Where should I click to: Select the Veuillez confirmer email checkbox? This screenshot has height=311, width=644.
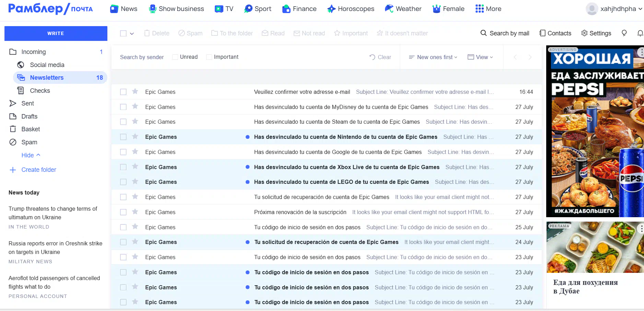click(123, 92)
